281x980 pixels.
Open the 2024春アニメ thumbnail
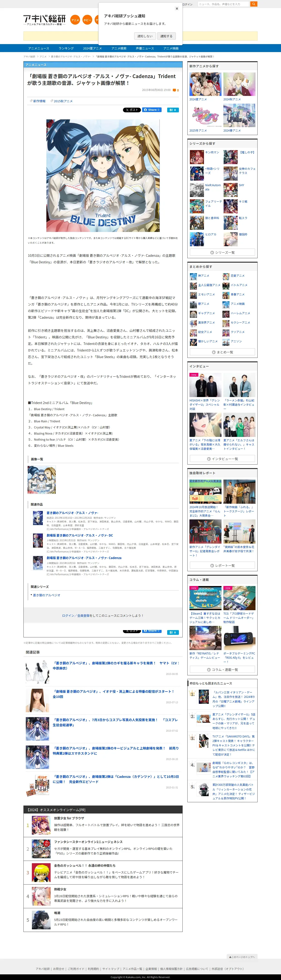(239, 115)
